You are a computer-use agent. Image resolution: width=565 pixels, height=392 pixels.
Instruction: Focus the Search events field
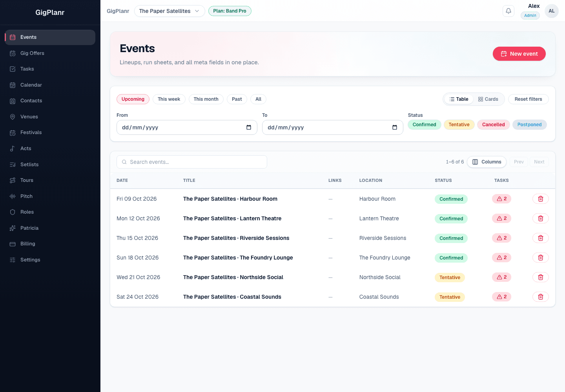[x=192, y=162]
